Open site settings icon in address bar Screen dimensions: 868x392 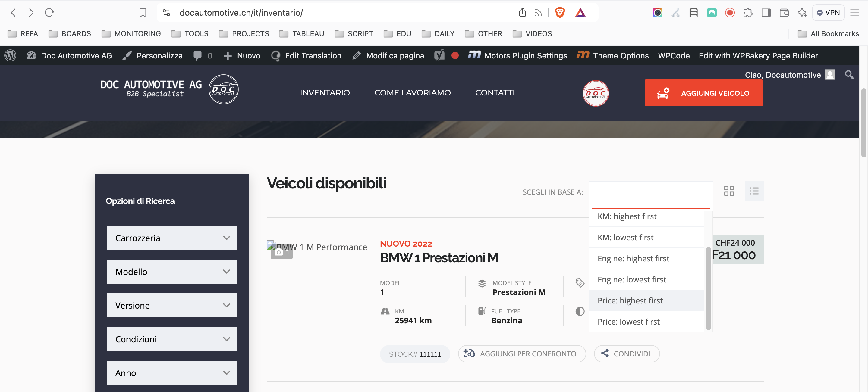pos(166,13)
